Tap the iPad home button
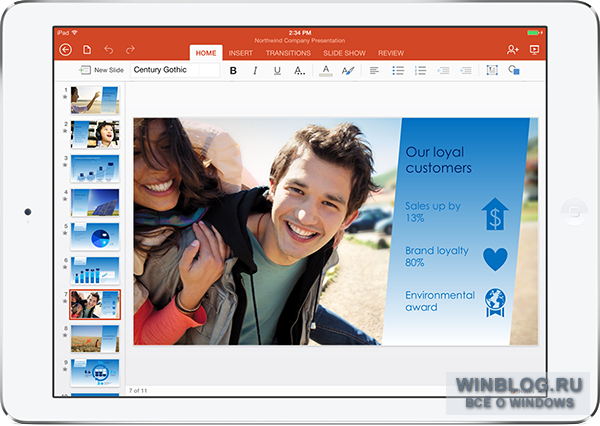Screen dimensions: 600x426 point(574,212)
